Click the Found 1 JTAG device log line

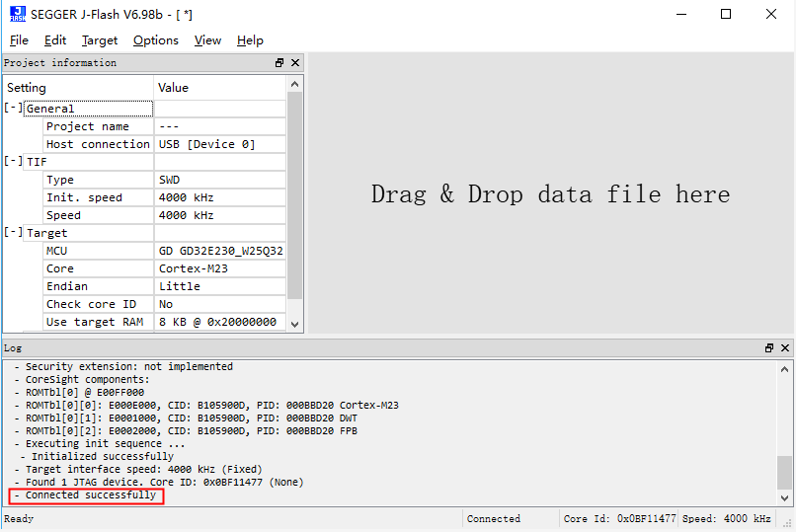click(159, 482)
